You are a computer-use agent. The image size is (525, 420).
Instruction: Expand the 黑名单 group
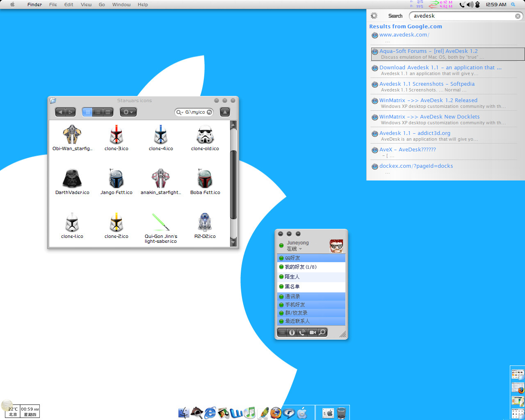point(311,287)
